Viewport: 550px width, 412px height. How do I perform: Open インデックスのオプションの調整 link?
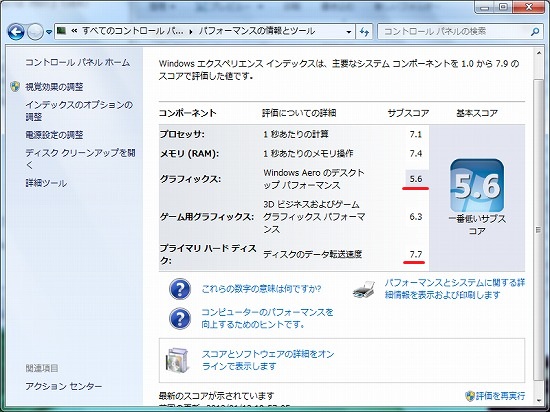[x=79, y=110]
